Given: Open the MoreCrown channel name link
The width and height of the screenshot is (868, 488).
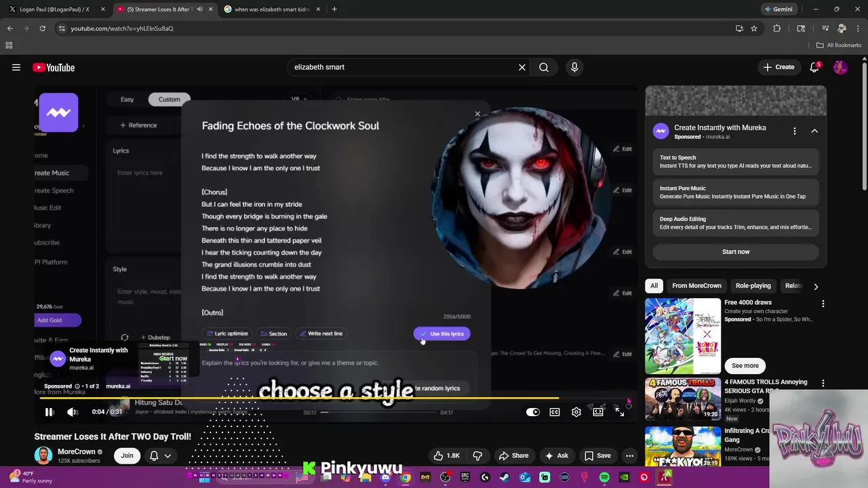Looking at the screenshot, I should point(76,451).
